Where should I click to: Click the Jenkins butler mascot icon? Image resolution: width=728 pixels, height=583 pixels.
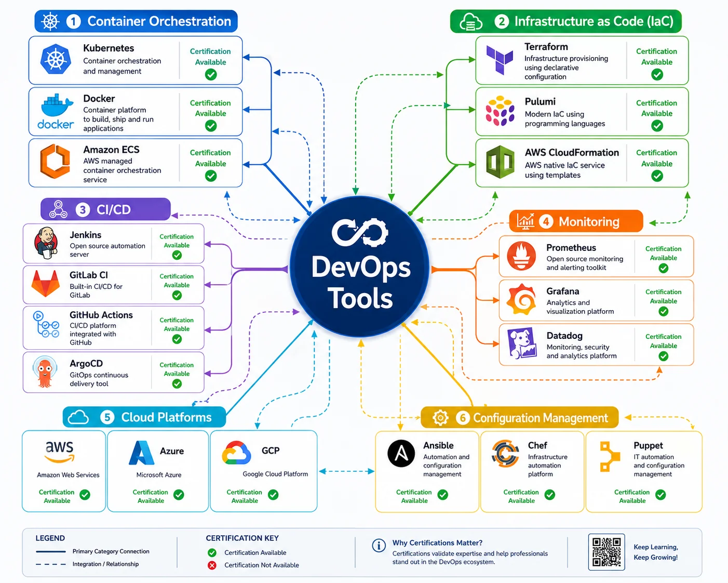46,243
